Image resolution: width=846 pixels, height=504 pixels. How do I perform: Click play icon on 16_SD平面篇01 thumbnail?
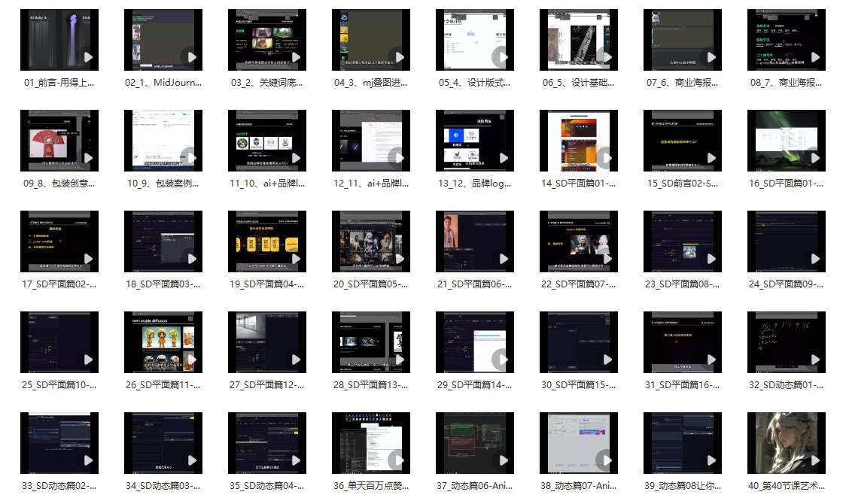812,158
